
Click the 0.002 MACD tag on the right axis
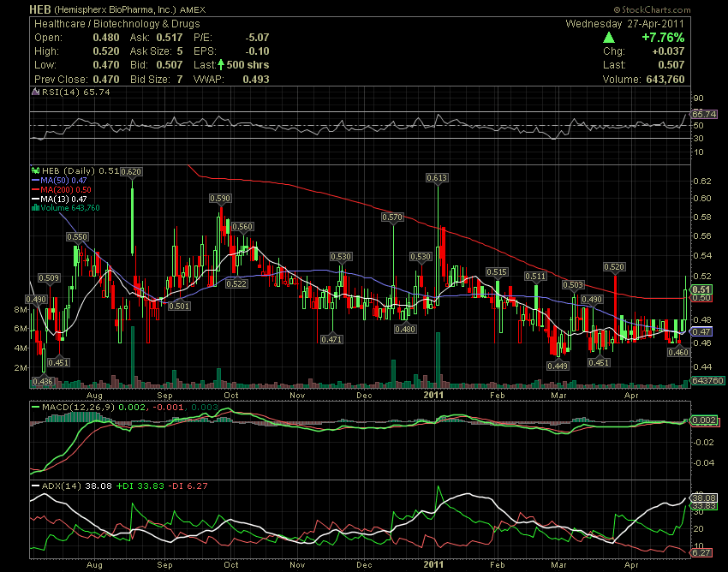coord(704,420)
